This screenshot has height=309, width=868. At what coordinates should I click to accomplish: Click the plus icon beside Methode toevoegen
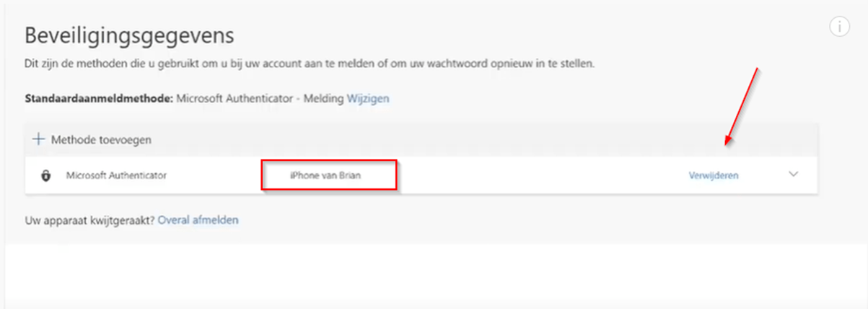click(38, 139)
